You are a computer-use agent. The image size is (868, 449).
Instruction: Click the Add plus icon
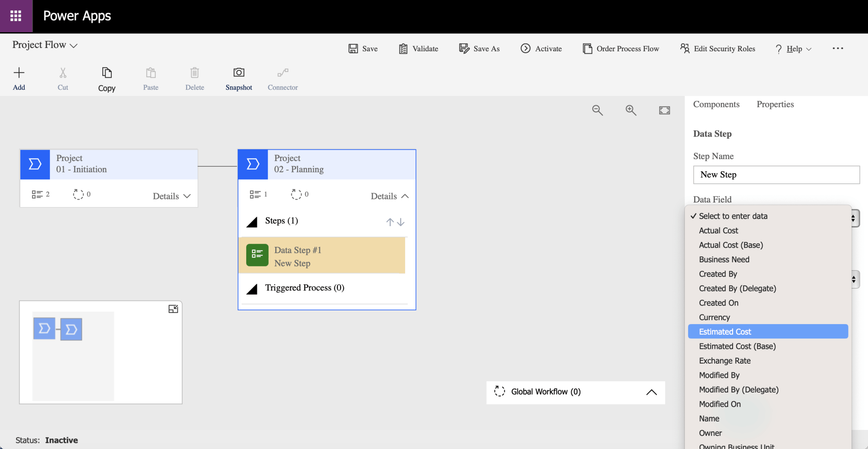19,73
